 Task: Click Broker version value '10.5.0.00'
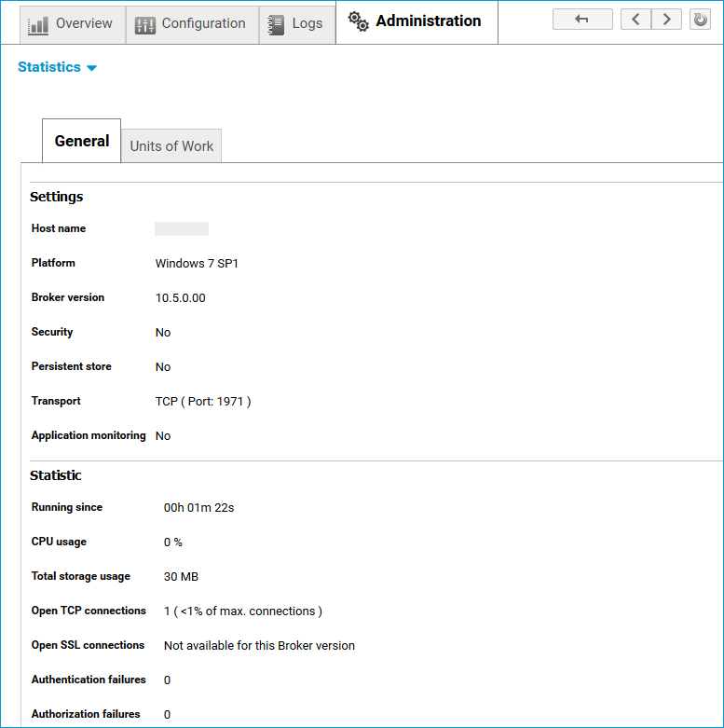click(x=181, y=298)
